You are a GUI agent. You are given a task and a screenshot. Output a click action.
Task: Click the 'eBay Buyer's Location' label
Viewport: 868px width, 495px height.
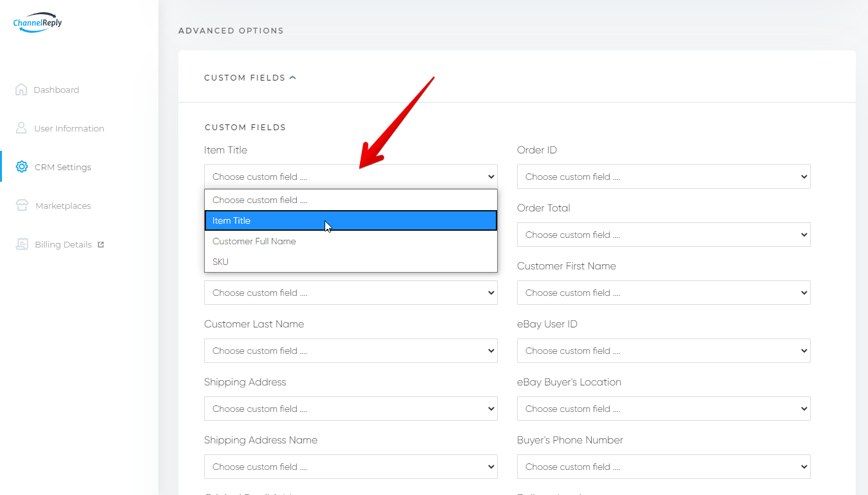tap(569, 382)
